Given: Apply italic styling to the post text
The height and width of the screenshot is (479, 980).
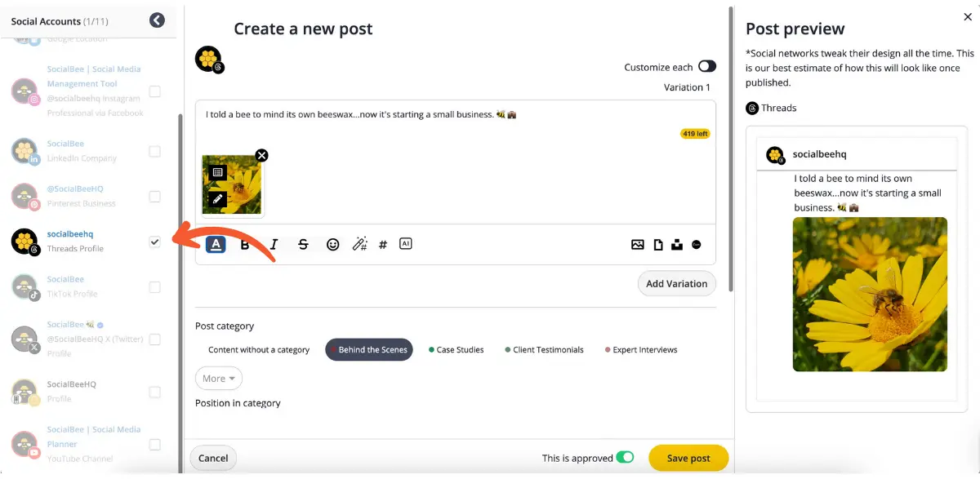Looking at the screenshot, I should (274, 243).
